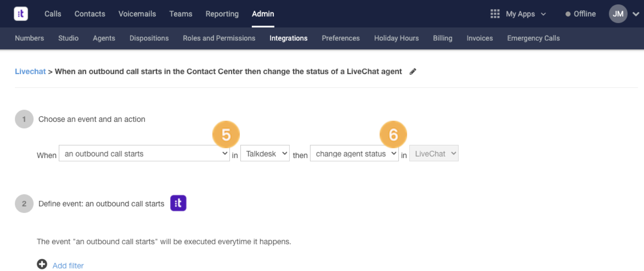Click the pencil edit title icon

pos(413,71)
